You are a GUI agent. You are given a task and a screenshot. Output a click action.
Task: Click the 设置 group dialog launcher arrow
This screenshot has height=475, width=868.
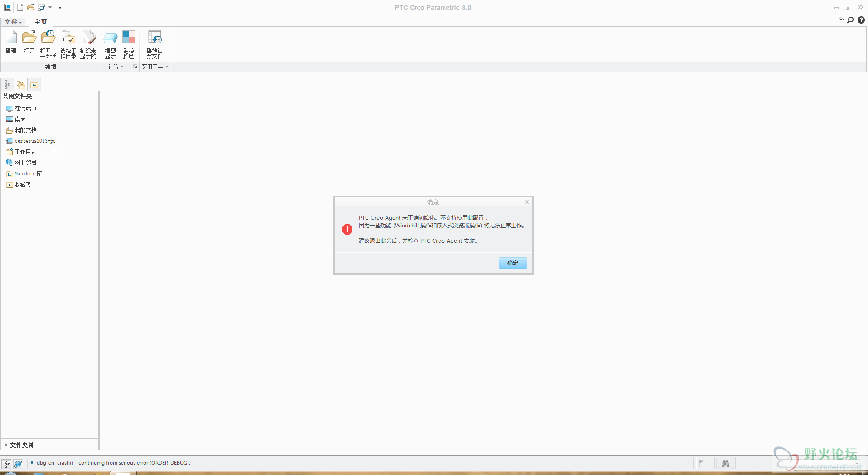click(135, 67)
